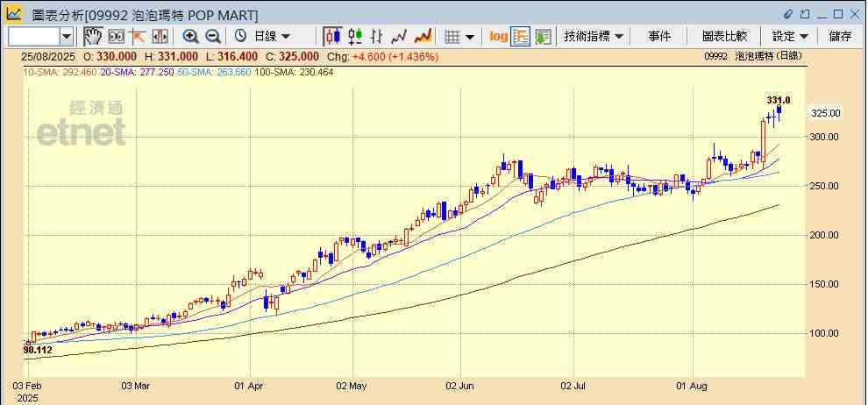Viewport: 868px width, 405px height.
Task: Click the 331.0 high price marker
Action: pyautogui.click(x=779, y=100)
